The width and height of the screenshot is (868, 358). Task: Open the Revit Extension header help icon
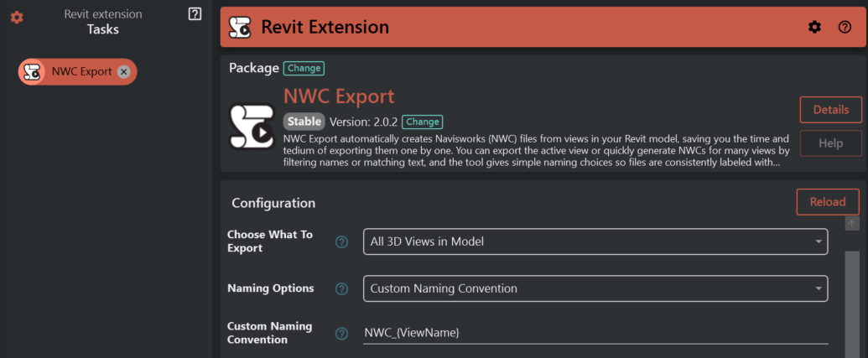click(845, 27)
